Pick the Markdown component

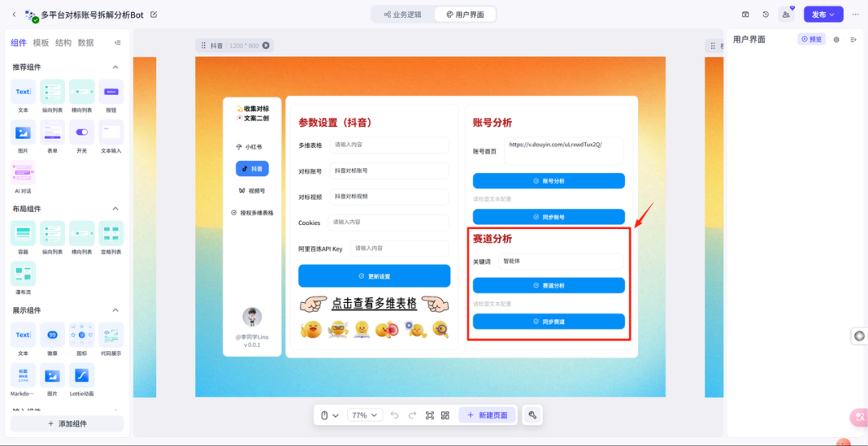[x=23, y=379]
